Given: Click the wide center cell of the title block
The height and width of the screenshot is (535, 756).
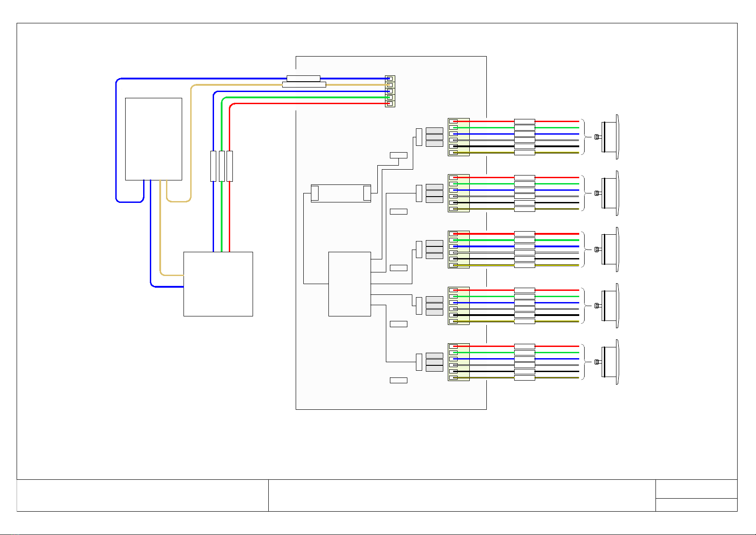Looking at the screenshot, I should tap(462, 496).
